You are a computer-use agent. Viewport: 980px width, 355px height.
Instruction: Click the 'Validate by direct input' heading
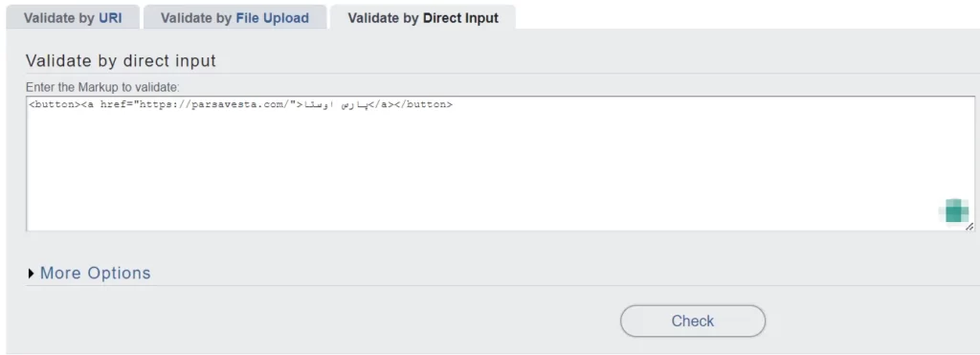pos(121,60)
